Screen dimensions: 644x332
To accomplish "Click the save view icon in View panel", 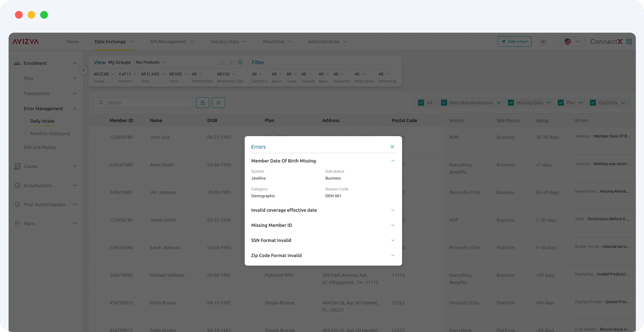I will point(231,62).
